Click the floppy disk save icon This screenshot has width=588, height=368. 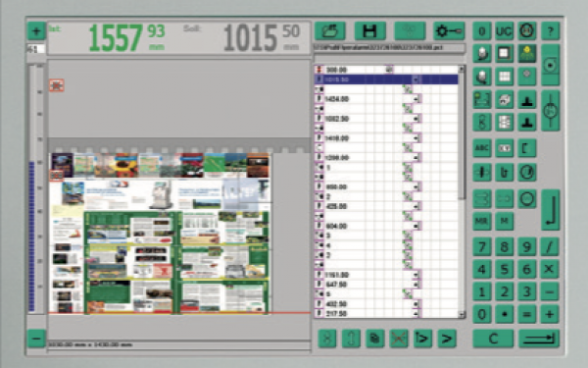tap(369, 31)
